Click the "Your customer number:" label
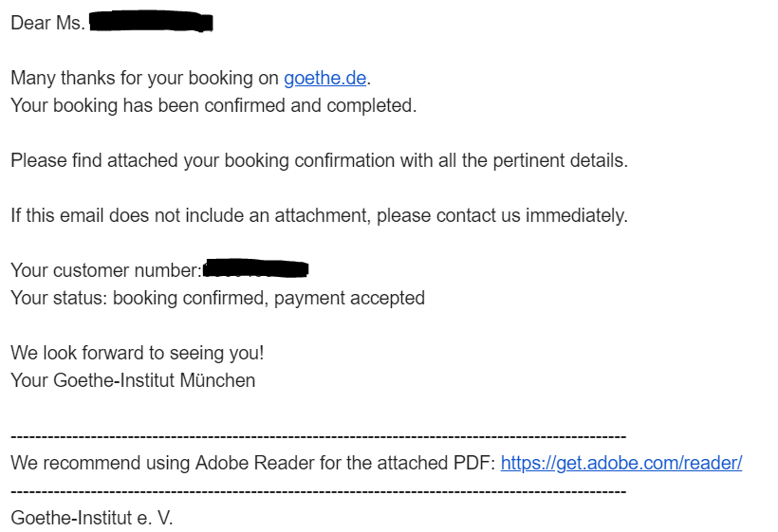The image size is (778, 532). point(105,270)
